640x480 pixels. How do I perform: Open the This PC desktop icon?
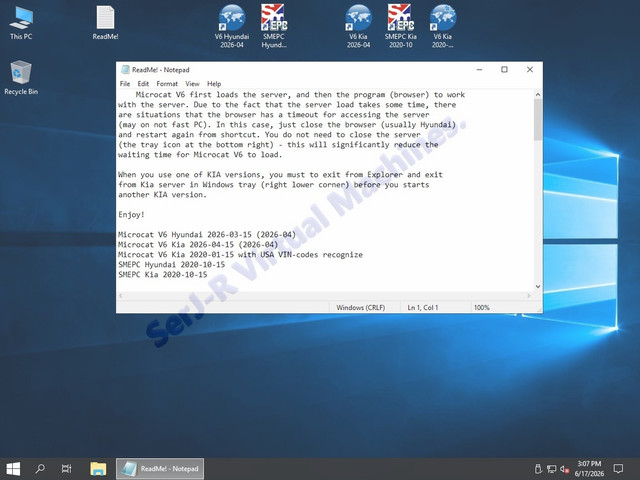click(21, 23)
